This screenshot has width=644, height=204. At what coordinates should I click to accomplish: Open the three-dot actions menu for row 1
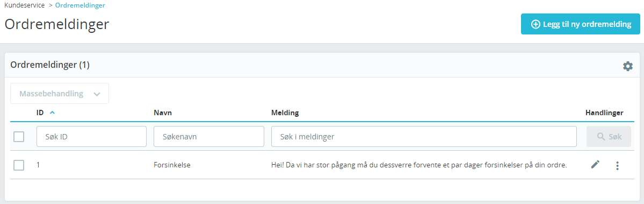tap(617, 166)
